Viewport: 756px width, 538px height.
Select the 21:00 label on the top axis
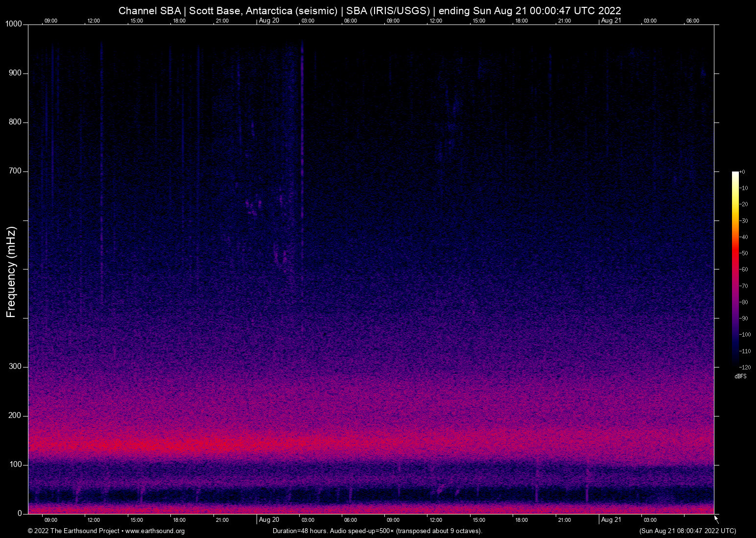coord(223,21)
